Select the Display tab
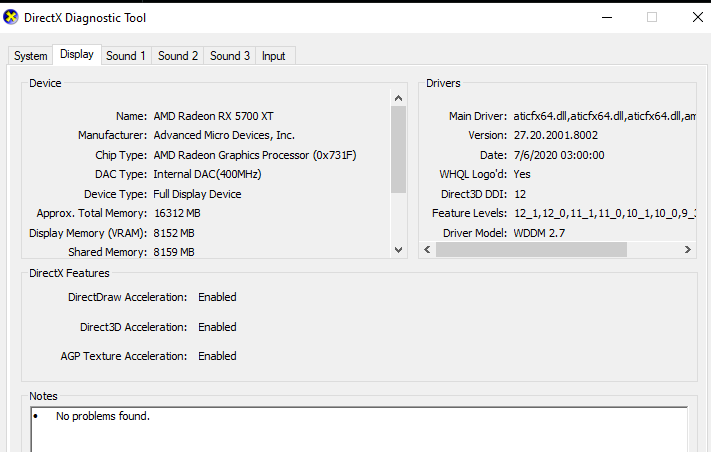Viewport: 711px width, 452px height. click(x=77, y=54)
